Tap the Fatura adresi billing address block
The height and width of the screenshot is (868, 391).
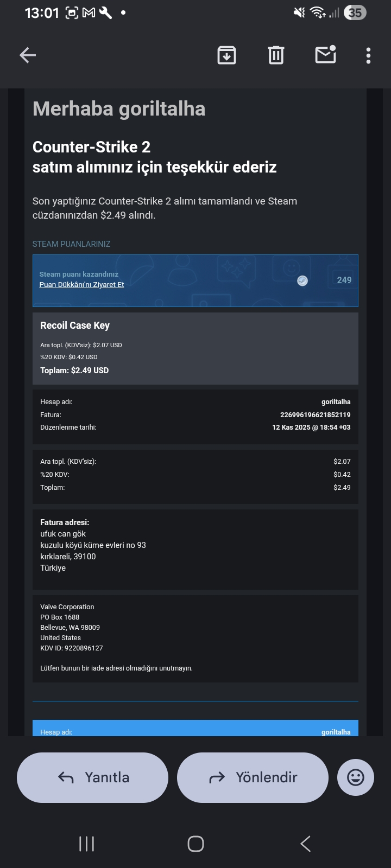pyautogui.click(x=195, y=550)
